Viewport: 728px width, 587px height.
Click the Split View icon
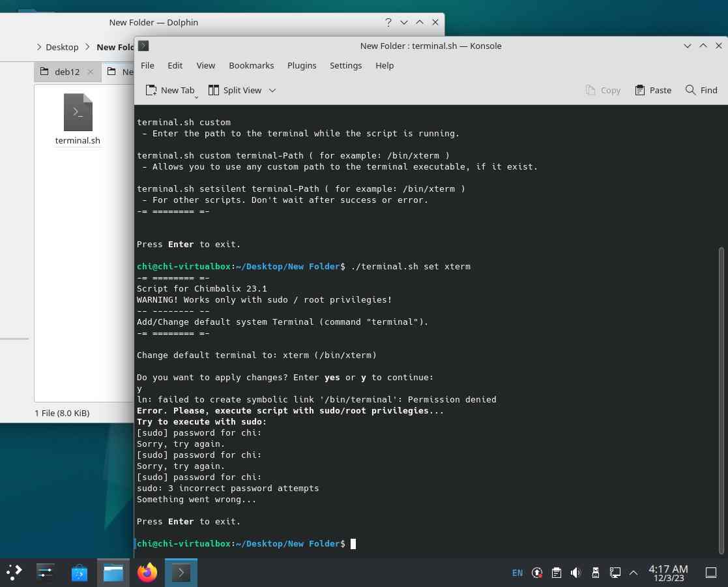pos(214,90)
